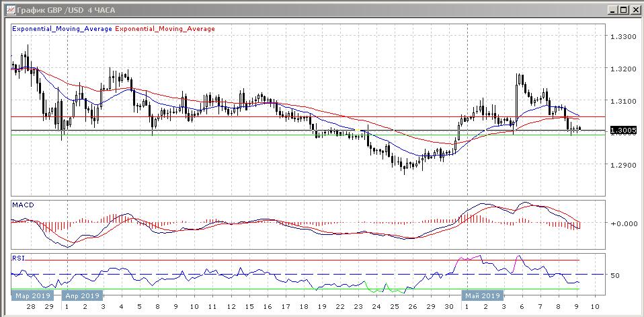Image resolution: width=644 pixels, height=317 pixels.
Task: Click the 1.2900 price axis label
Action: [x=622, y=164]
